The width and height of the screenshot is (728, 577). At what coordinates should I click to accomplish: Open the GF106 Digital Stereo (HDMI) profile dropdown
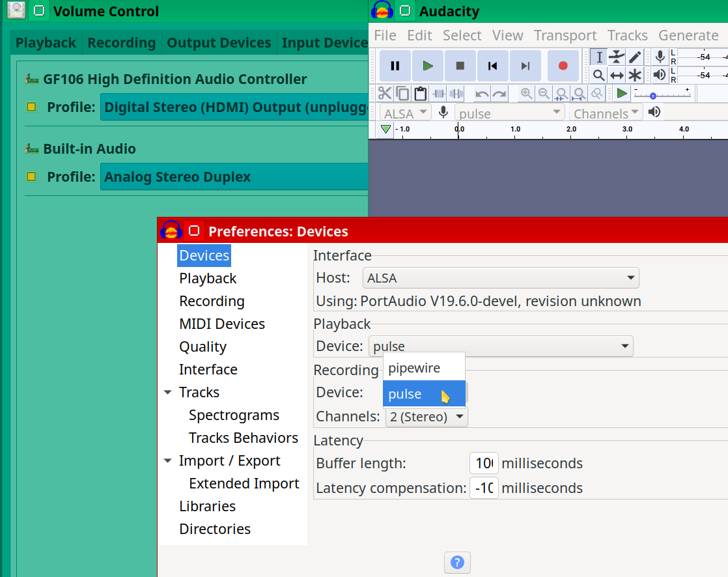click(x=234, y=107)
